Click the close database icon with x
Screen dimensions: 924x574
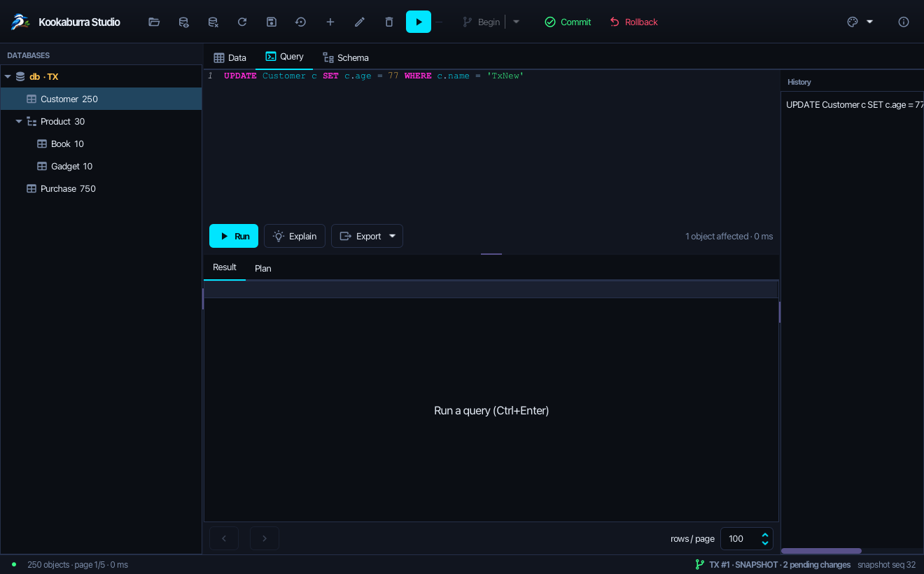213,22
